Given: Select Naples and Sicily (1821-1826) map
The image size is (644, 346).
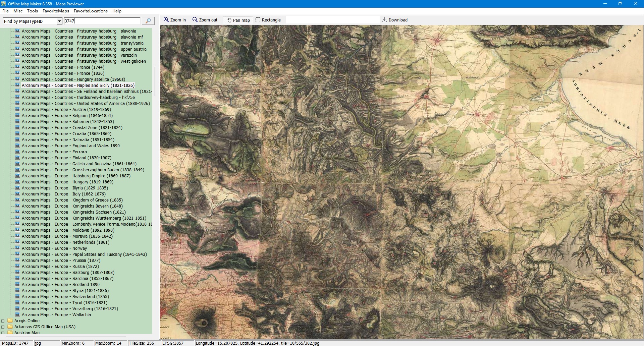Looking at the screenshot, I should pos(78,85).
